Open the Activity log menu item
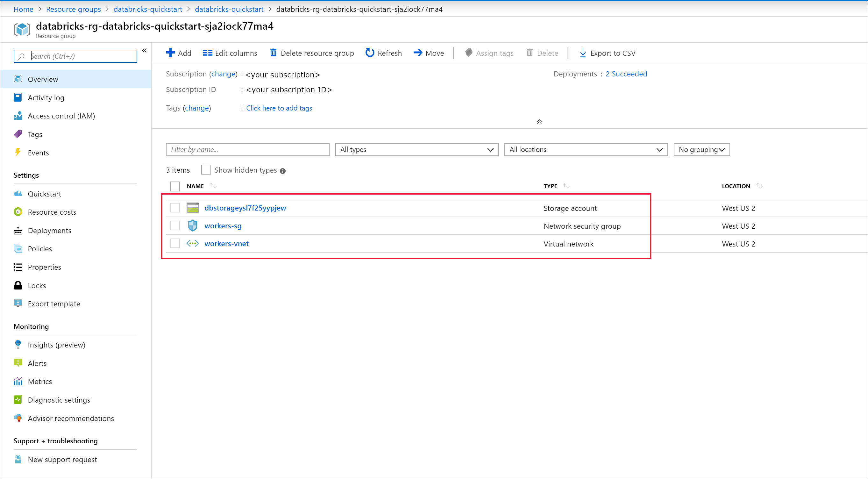Image resolution: width=868 pixels, height=479 pixels. point(46,97)
